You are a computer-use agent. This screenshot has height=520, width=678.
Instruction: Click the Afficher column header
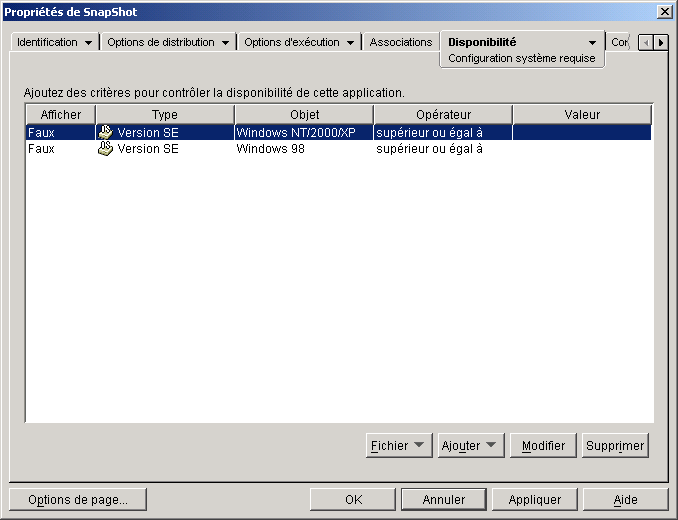click(61, 115)
